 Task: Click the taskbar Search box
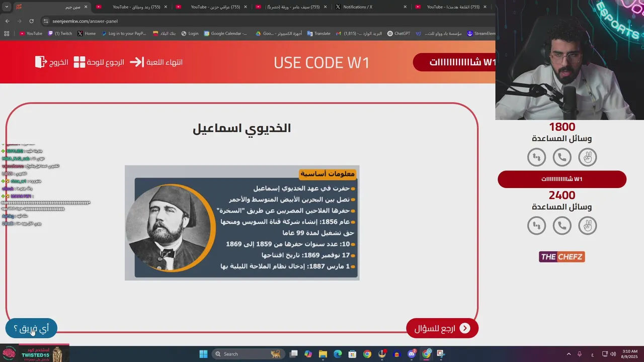pyautogui.click(x=247, y=354)
